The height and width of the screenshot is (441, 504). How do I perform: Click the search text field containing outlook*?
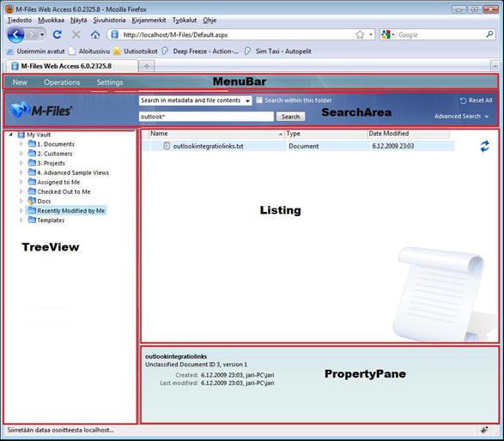coord(206,117)
